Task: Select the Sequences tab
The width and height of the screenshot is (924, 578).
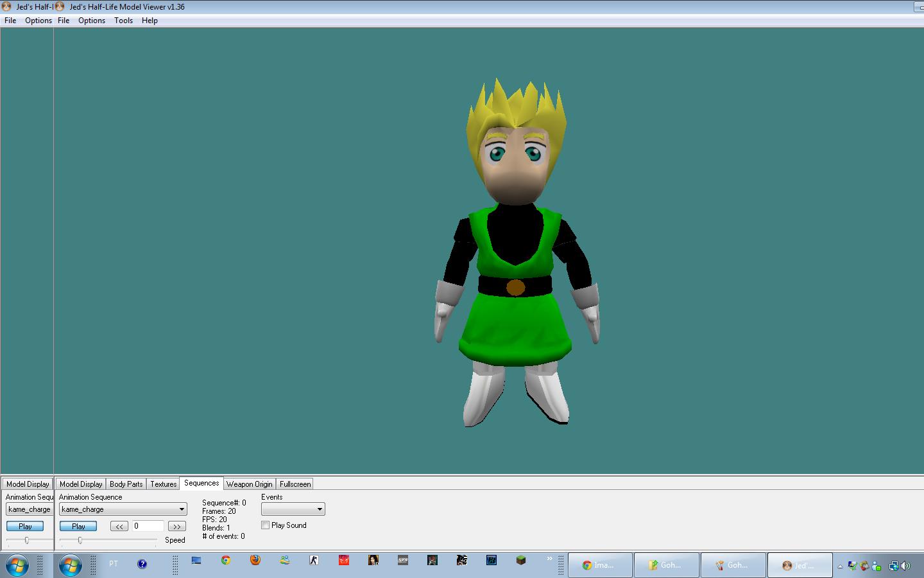Action: (x=201, y=483)
